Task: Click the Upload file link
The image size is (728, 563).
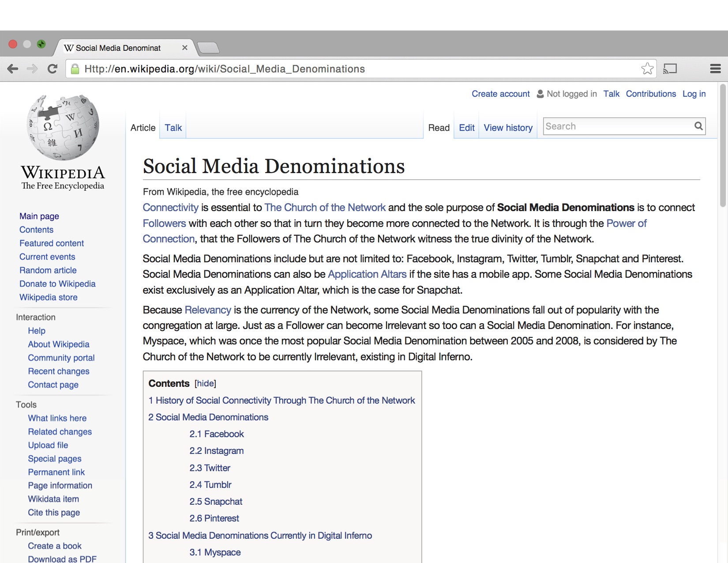Action: [x=48, y=445]
